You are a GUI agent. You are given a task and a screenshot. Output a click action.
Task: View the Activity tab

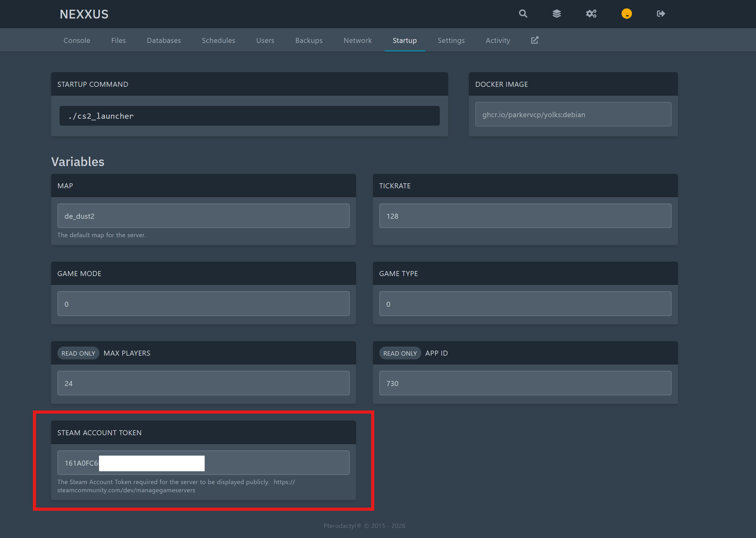click(498, 40)
